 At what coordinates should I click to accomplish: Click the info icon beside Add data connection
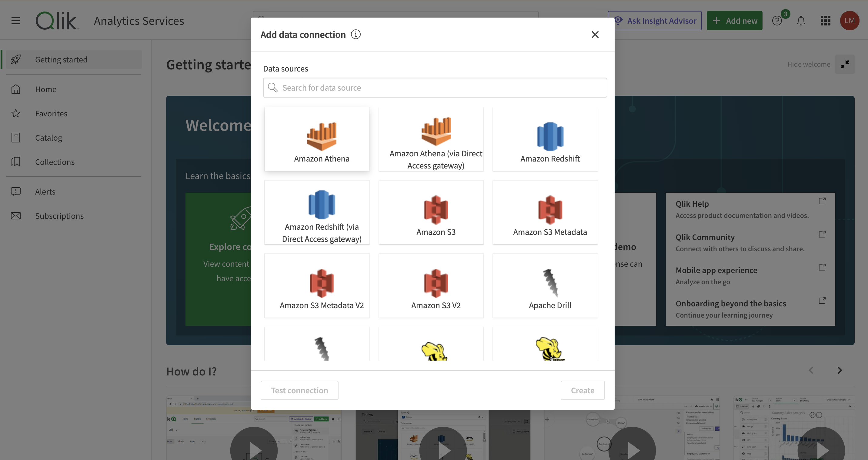(x=356, y=34)
